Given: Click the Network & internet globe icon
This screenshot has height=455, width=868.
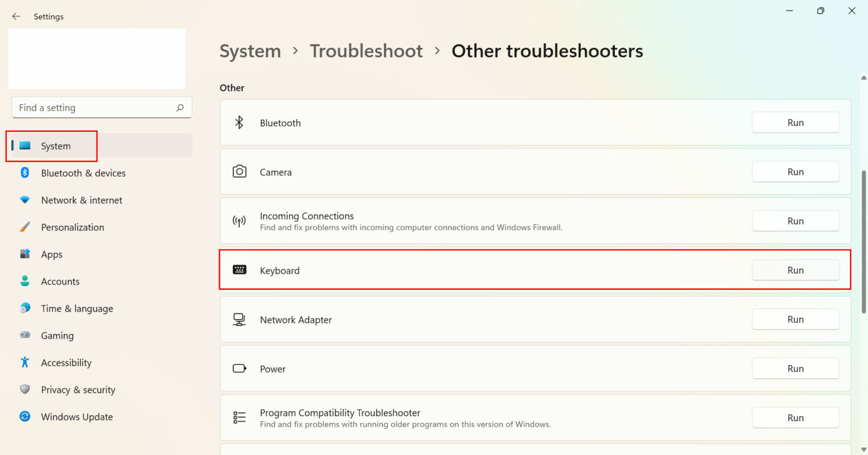Looking at the screenshot, I should pyautogui.click(x=25, y=200).
